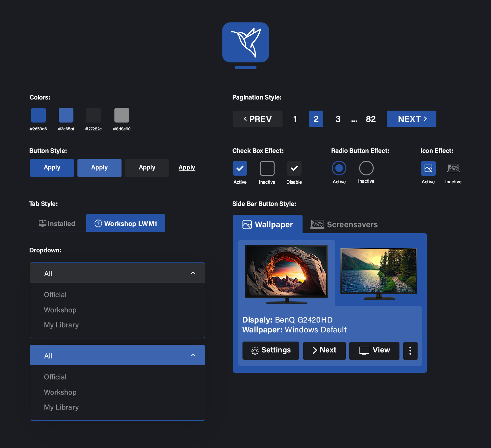
Task: Click the active wallpaper image icon under Icon Effect
Action: tap(428, 168)
